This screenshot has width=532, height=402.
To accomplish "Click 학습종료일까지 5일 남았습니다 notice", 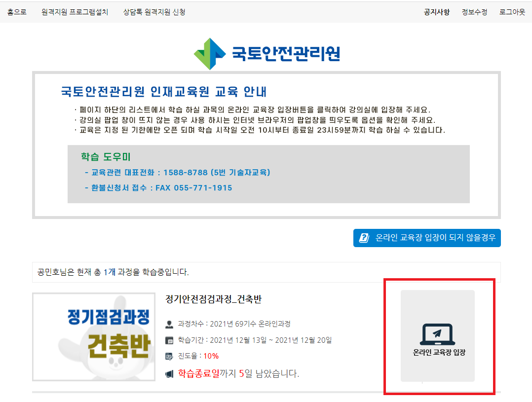I will (x=238, y=374).
